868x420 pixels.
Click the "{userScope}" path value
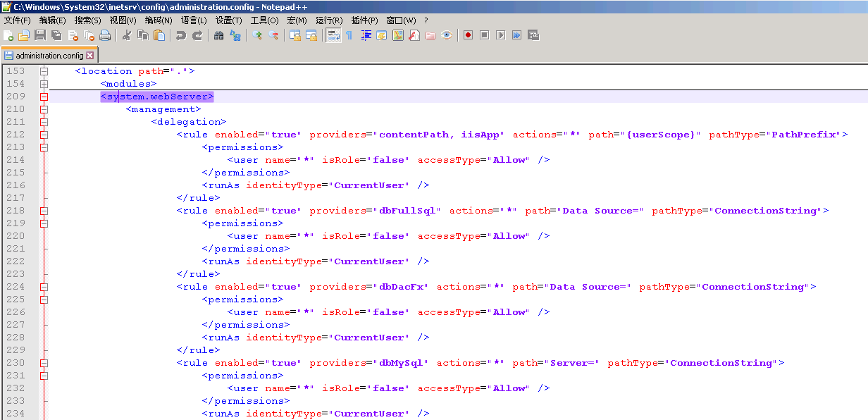(660, 135)
